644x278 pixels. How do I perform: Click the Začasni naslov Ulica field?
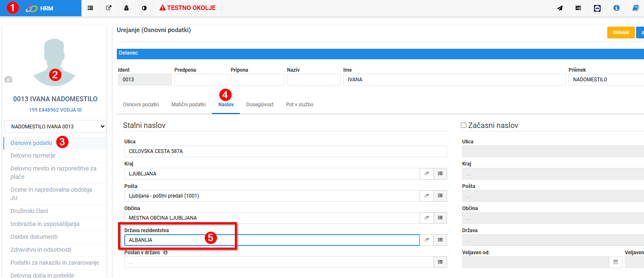(553, 151)
